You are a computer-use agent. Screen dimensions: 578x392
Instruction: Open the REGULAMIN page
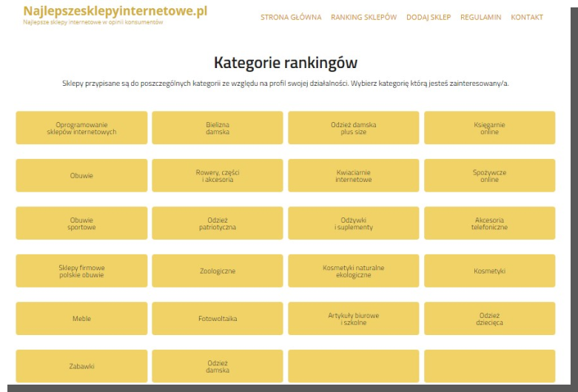pos(481,17)
